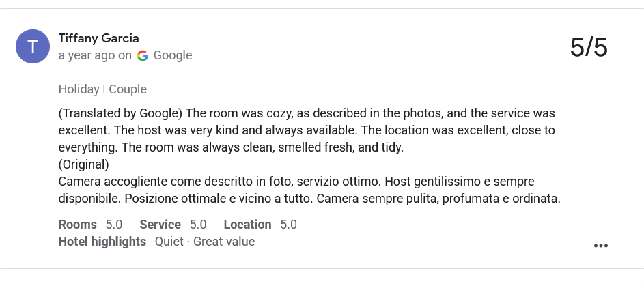Screen dimensions: 644x303
Task: Click the 5.0 score beside Location
Action: tap(288, 225)
